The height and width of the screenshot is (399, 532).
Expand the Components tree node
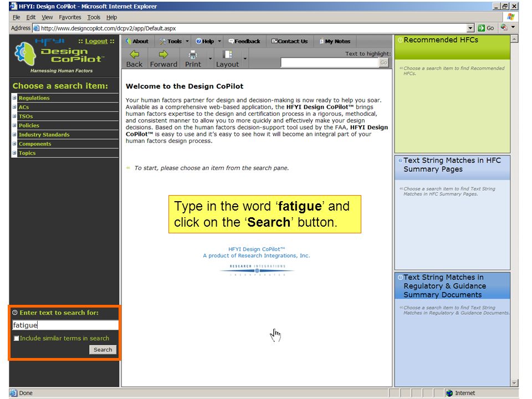point(14,144)
